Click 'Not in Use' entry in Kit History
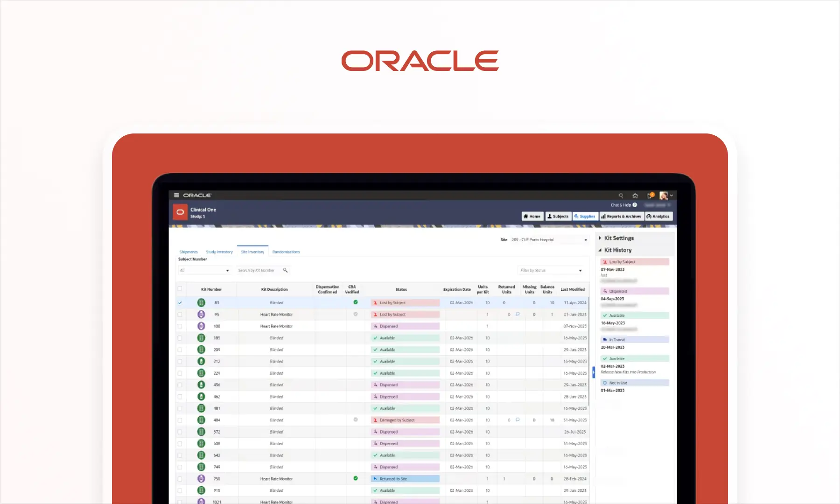The height and width of the screenshot is (504, 840). [635, 383]
